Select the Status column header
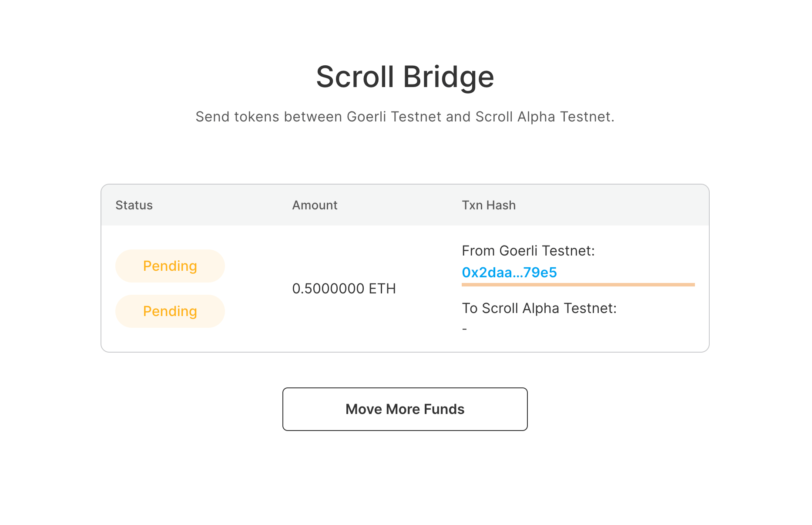This screenshot has height=525, width=812. pyautogui.click(x=134, y=205)
